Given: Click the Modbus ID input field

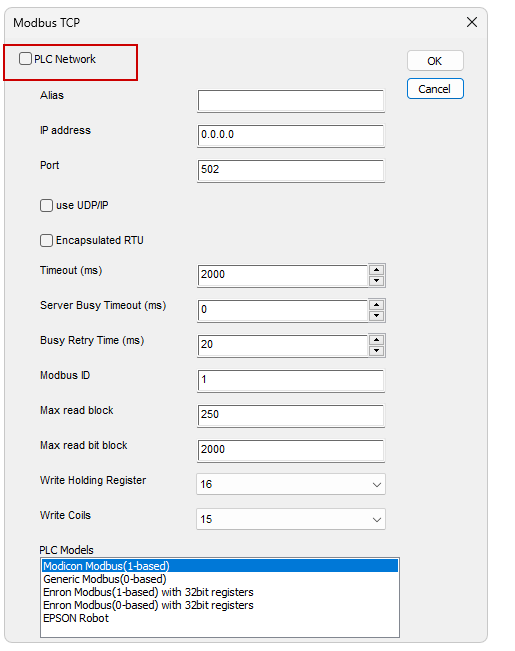Looking at the screenshot, I should (291, 380).
